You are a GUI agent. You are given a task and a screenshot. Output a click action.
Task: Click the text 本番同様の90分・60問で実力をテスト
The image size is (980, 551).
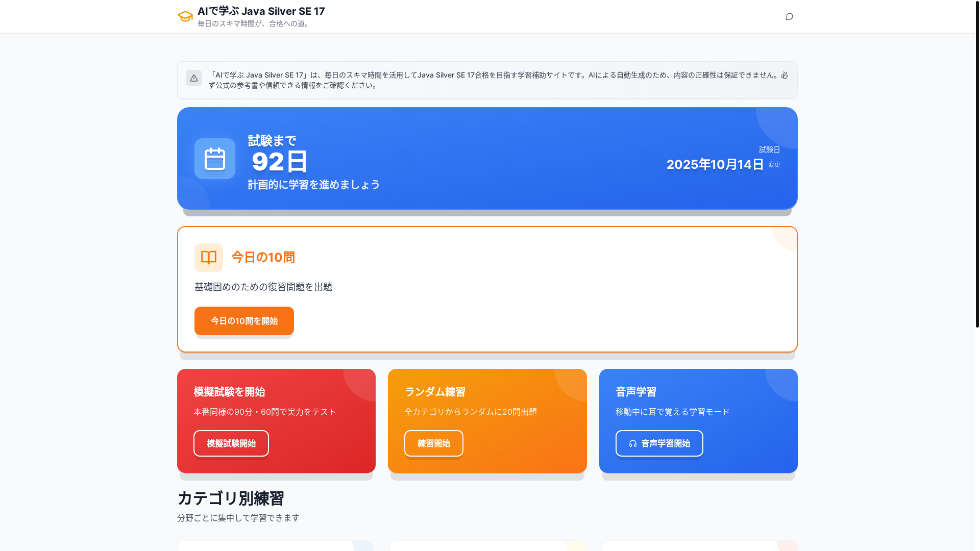tap(265, 412)
